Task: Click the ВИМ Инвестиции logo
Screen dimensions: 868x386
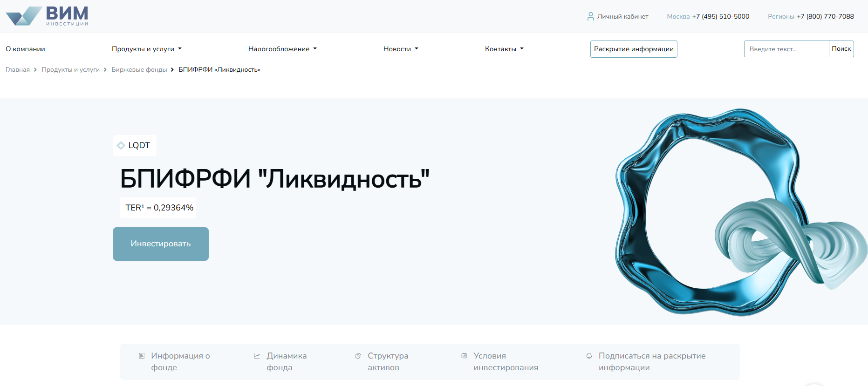Action: click(x=47, y=16)
